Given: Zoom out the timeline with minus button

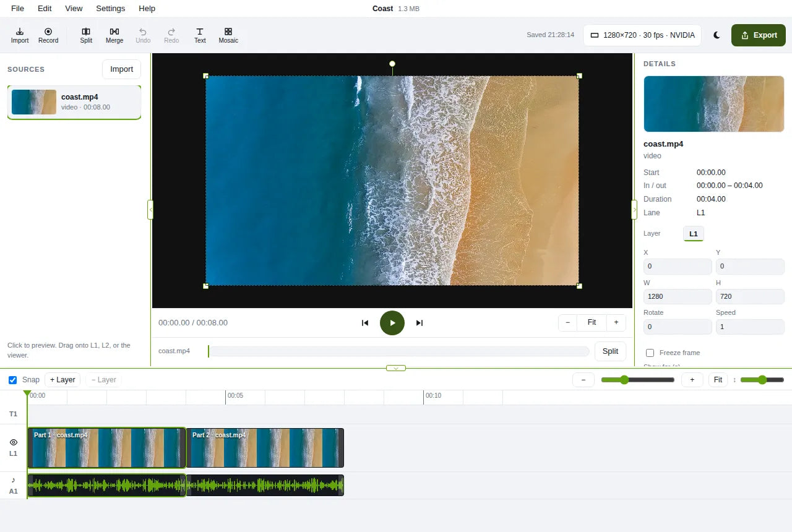Looking at the screenshot, I should click(x=583, y=380).
